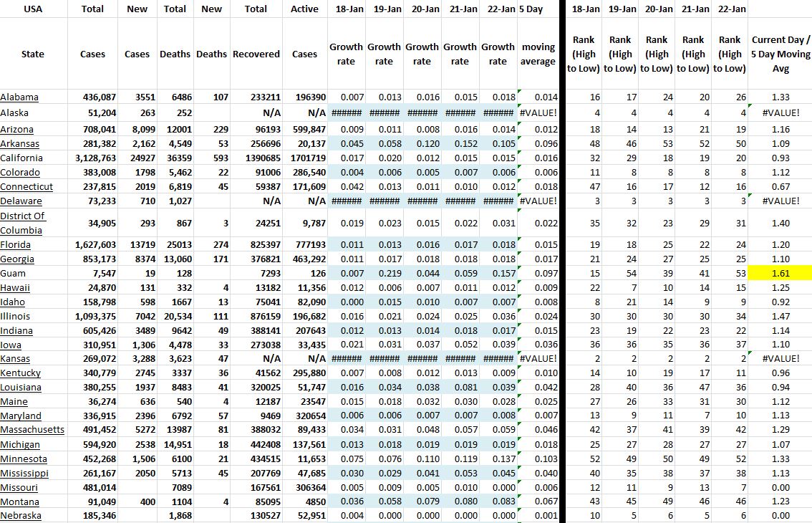Screen dimensions: 812x523
Task: Select Delaware's ###### growth rate cell
Action: pos(346,201)
